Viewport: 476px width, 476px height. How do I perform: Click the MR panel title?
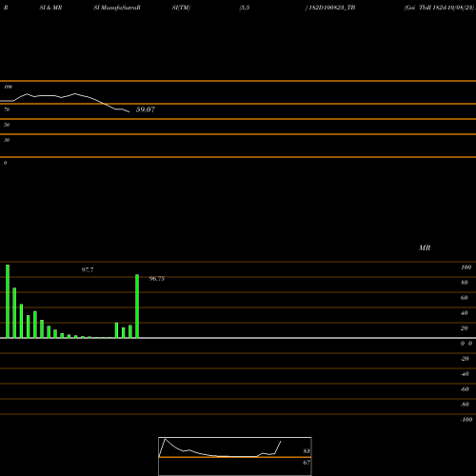click(x=425, y=248)
